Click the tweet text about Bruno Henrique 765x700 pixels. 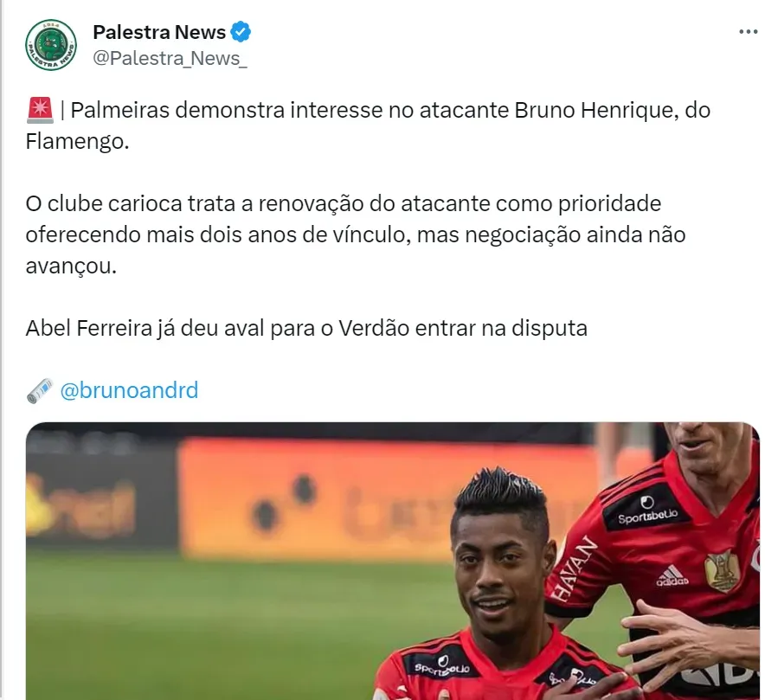click(368, 125)
